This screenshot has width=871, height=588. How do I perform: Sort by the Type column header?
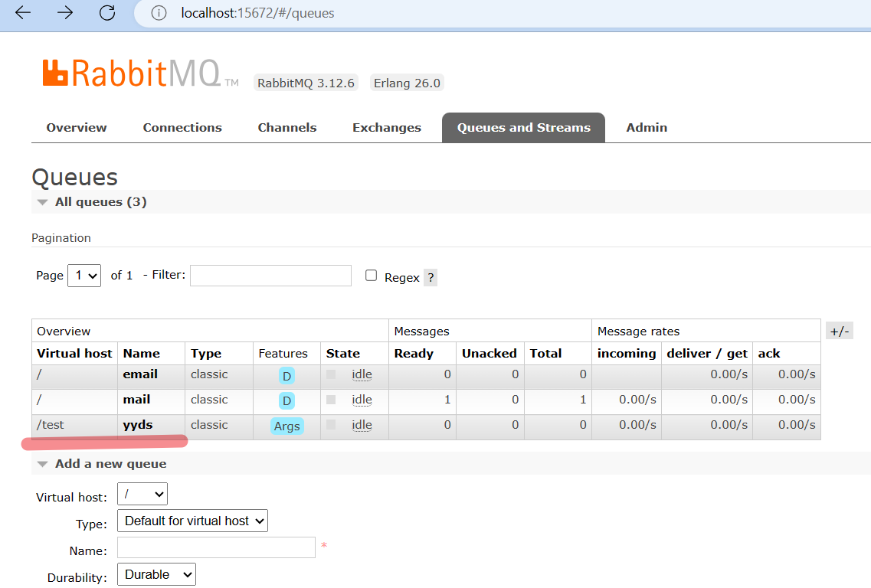206,354
